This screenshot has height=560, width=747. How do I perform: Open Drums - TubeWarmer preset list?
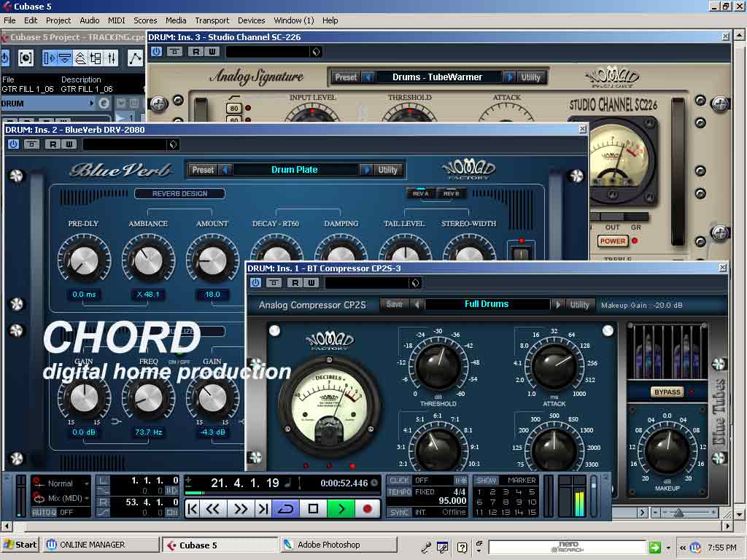438,77
